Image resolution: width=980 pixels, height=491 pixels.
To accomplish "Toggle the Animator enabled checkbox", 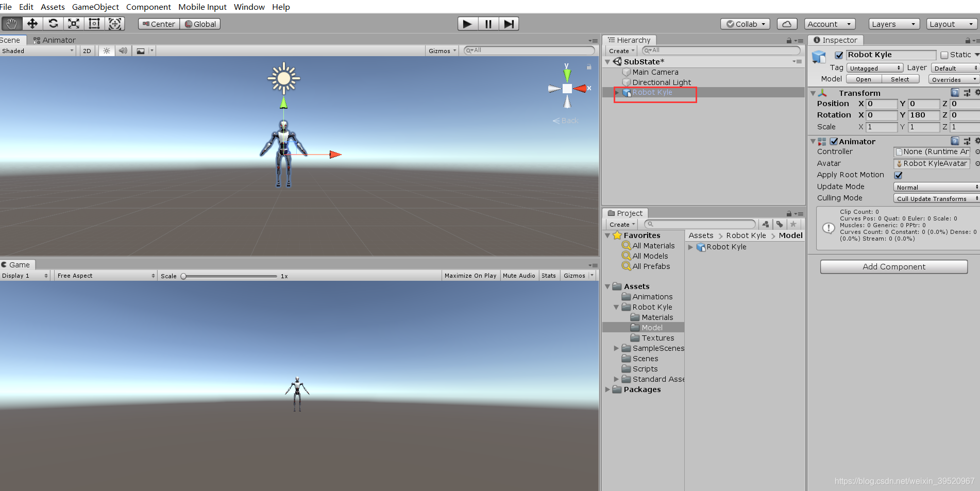I will click(834, 141).
